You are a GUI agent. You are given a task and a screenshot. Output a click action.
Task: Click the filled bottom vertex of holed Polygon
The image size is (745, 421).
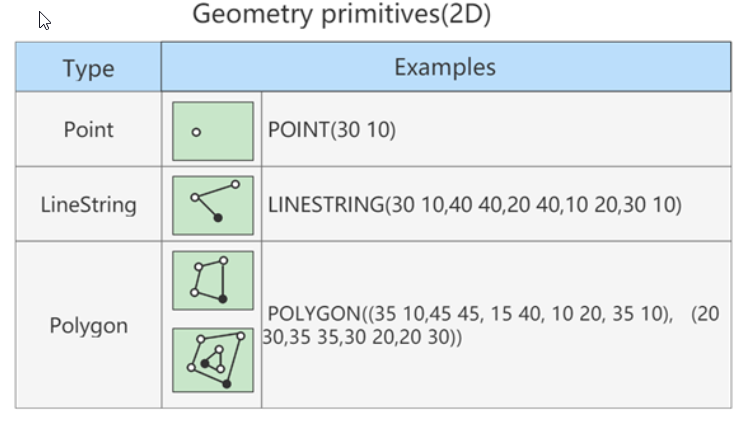click(x=227, y=383)
